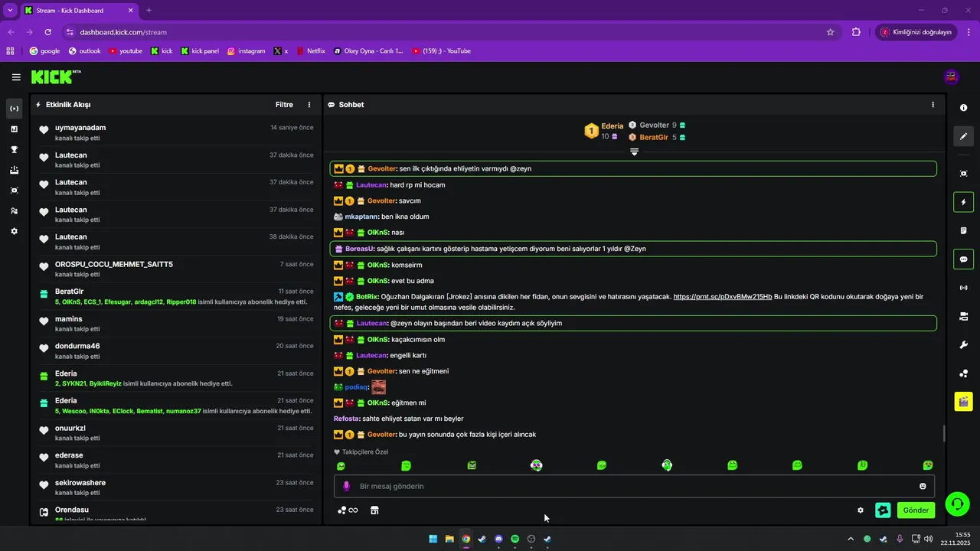980x551 pixels.
Task: Open the chat settings gear beside Gönder
Action: tap(861, 510)
